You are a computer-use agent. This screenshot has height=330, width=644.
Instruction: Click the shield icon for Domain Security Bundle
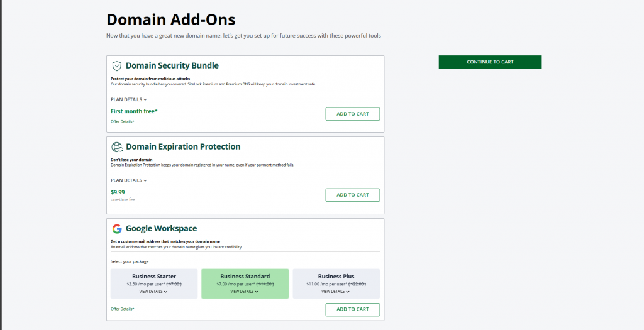(116, 65)
